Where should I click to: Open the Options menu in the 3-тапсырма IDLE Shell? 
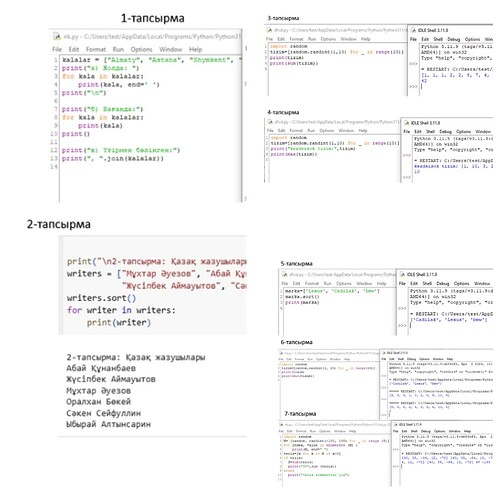pyautogui.click(x=473, y=39)
